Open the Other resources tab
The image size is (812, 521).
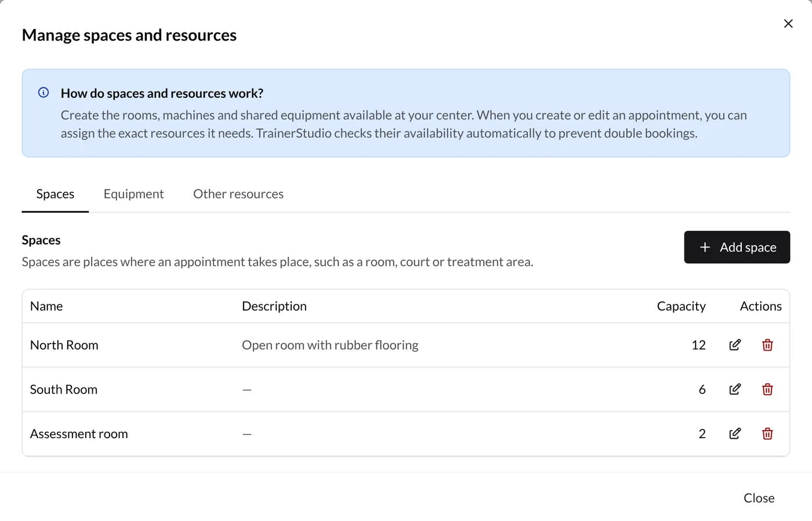click(238, 194)
